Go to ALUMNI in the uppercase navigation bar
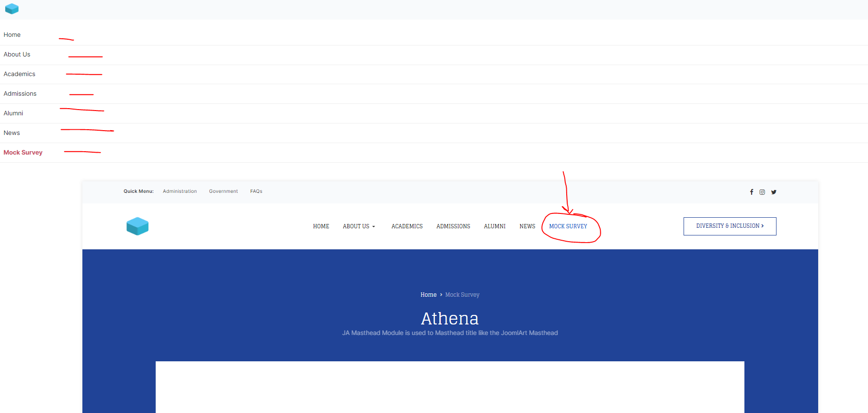Screen dimensions: 868x413 coord(495,226)
